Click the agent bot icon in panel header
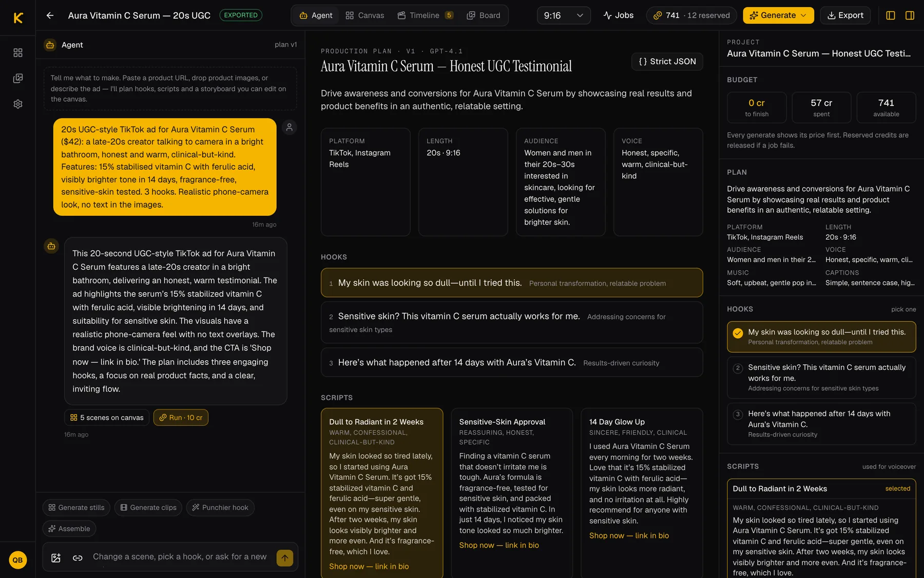Screen dimensions: 924x578 (50, 45)
